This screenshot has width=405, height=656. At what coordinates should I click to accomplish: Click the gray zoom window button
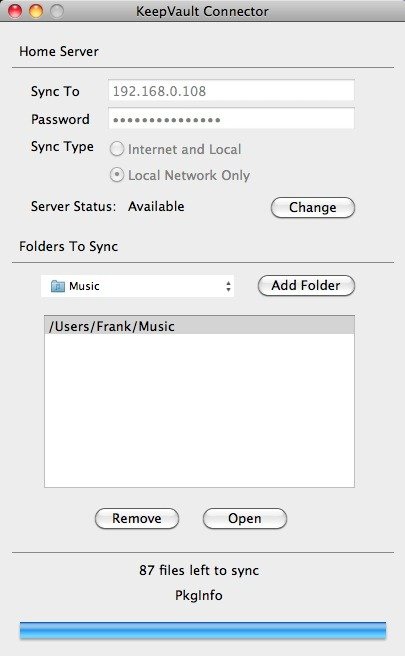coord(57,11)
